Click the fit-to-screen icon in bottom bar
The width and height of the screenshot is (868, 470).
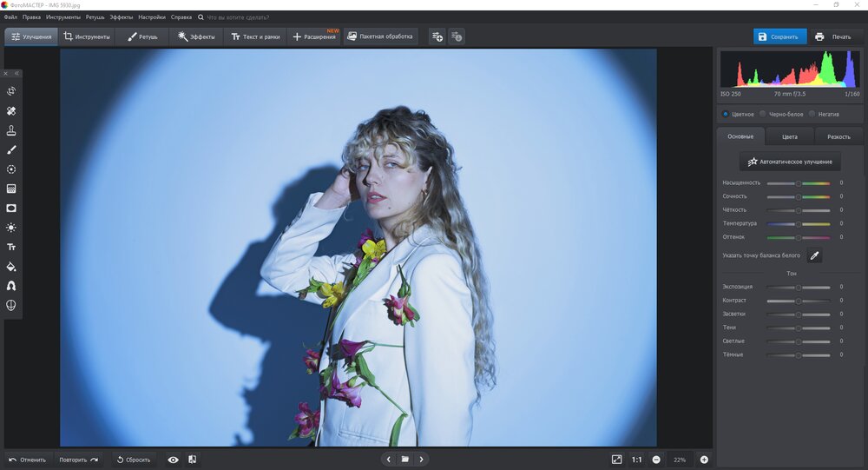tap(616, 460)
